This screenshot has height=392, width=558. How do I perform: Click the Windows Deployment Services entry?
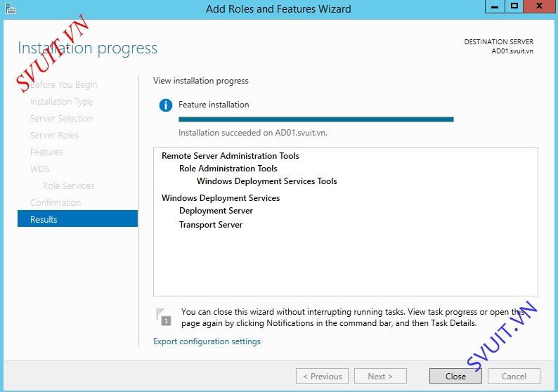click(x=221, y=198)
